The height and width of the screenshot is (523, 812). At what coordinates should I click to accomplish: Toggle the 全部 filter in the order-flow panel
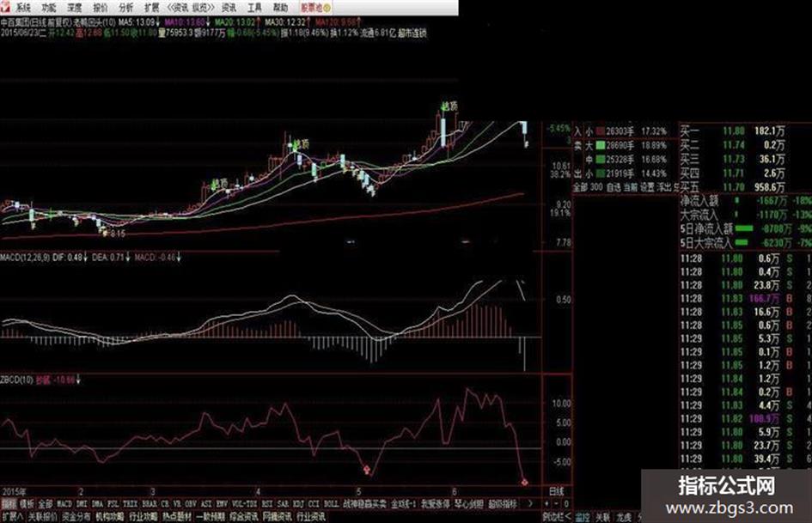click(x=580, y=187)
